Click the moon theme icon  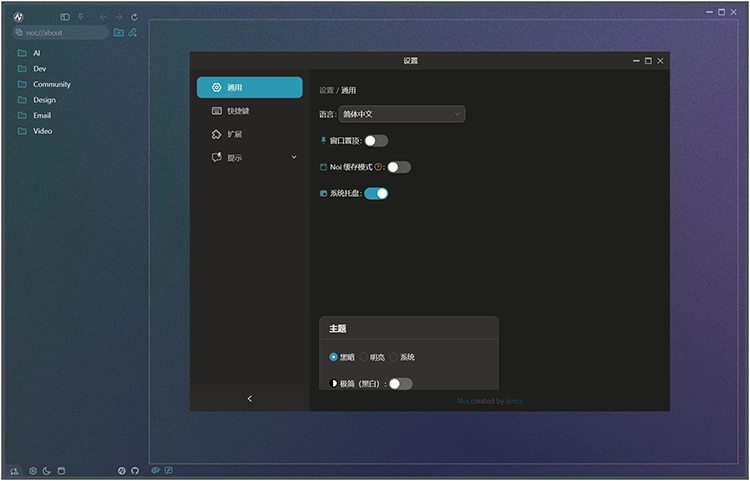point(46,470)
